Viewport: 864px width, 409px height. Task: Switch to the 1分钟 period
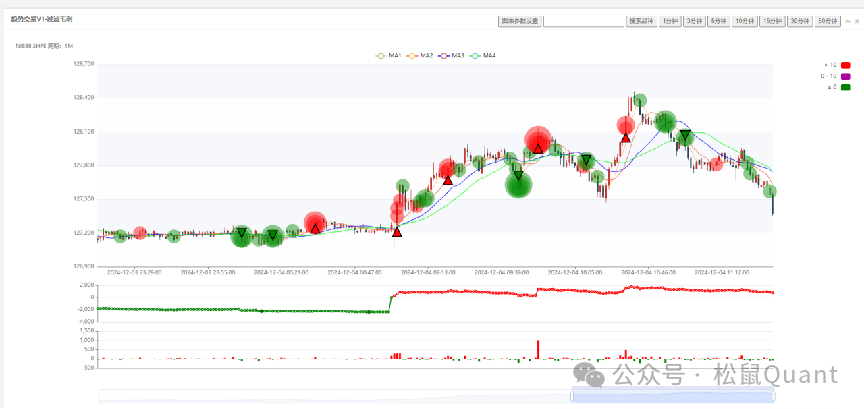669,20
